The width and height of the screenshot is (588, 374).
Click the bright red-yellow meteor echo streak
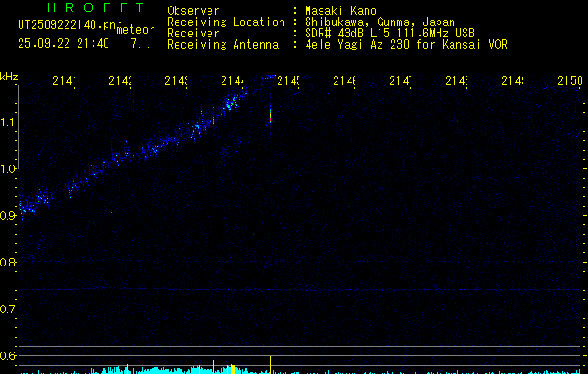click(270, 114)
